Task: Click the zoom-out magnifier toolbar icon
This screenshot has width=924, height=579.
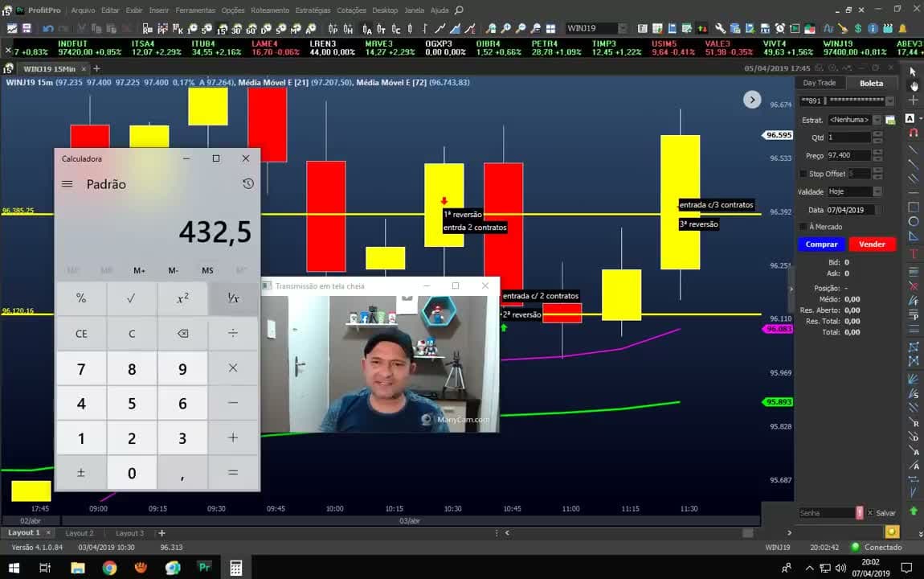Action: click(521, 28)
